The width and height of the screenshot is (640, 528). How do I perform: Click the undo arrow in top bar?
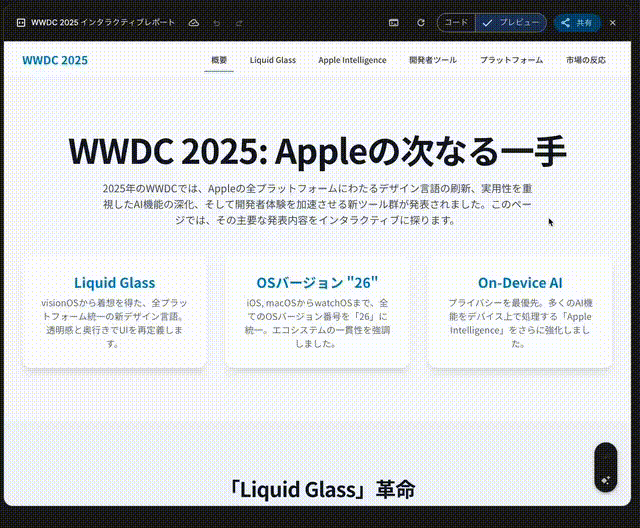tap(217, 23)
